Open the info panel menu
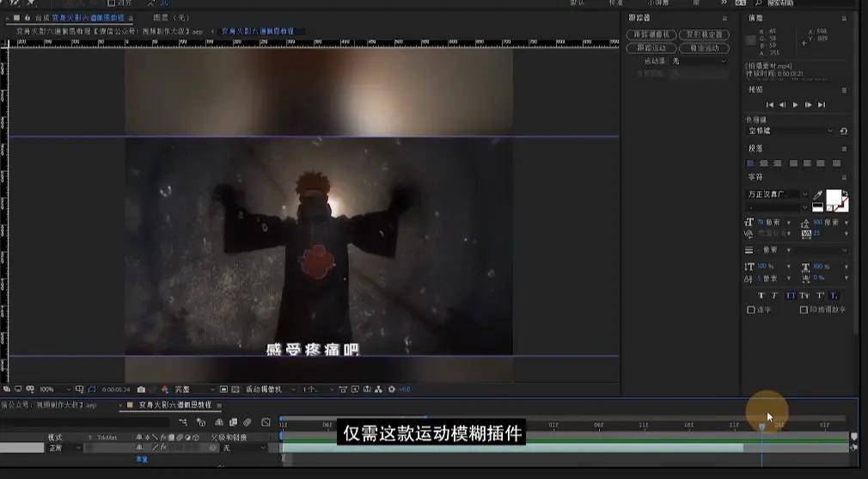 click(844, 18)
